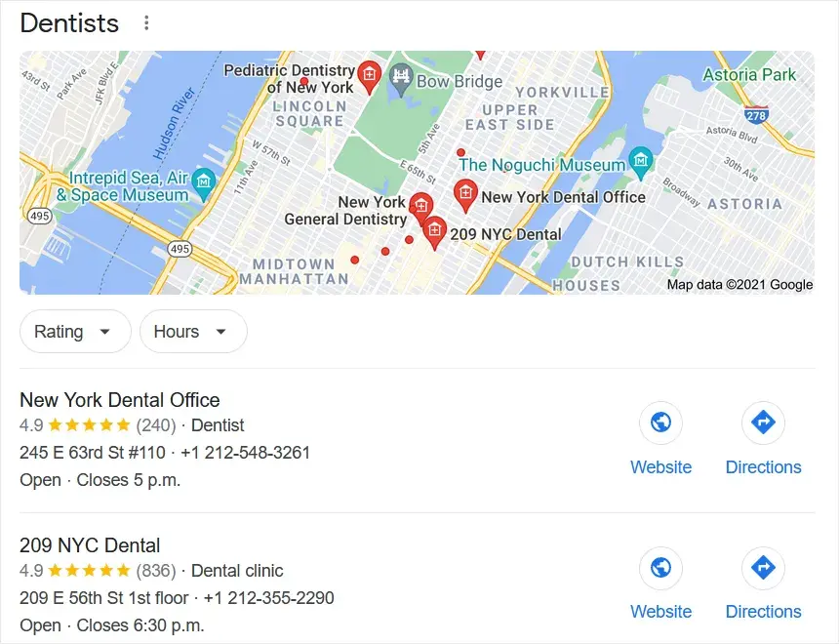Select the 209 NYC Dental map pin
839x644 pixels.
[x=434, y=232]
